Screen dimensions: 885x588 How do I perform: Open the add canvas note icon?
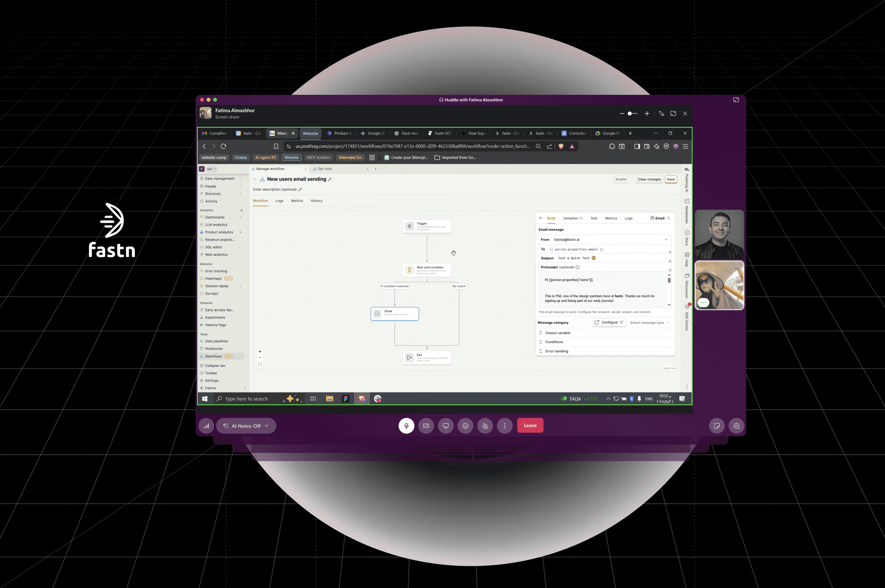pyautogui.click(x=717, y=426)
